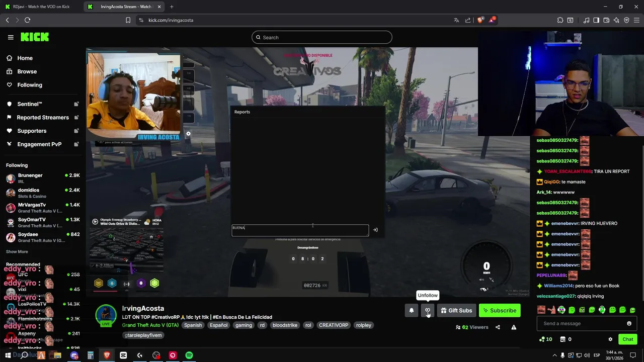Show hidden system tray icons
This screenshot has width=644, height=362.
point(553,355)
